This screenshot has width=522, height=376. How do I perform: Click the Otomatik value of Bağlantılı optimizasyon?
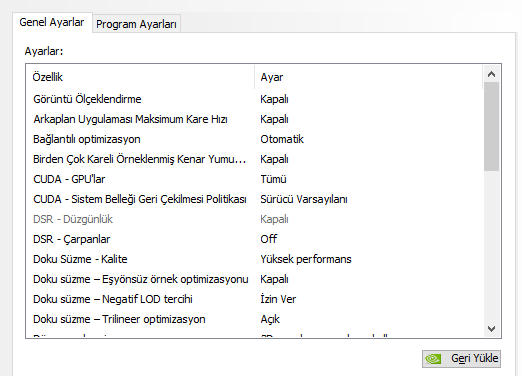coord(282,139)
